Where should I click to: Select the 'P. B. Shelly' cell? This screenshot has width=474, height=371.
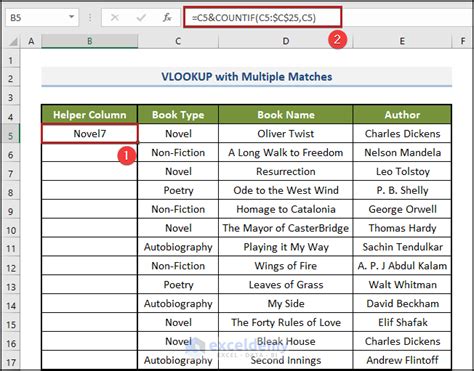pyautogui.click(x=402, y=190)
